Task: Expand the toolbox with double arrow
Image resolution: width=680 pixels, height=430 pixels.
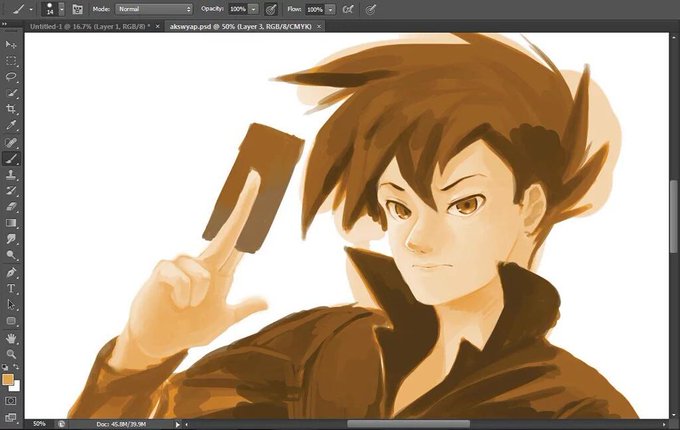Action: (x=4, y=24)
